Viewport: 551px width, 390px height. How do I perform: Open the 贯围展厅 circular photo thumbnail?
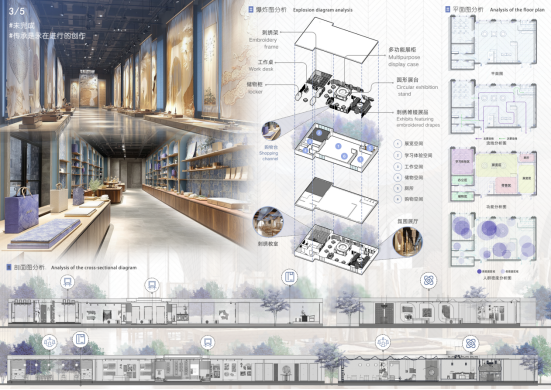(408, 241)
